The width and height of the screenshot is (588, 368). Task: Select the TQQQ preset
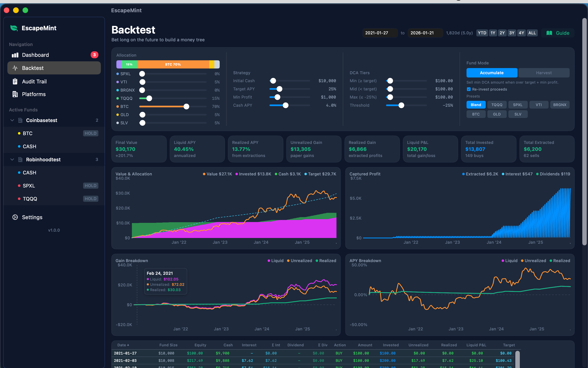[497, 105]
